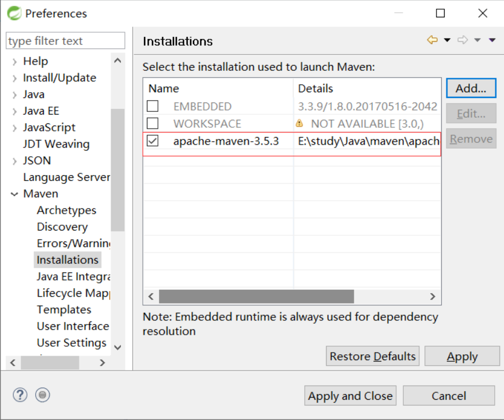Check the EMBEDDED installation checkbox

[x=153, y=106]
